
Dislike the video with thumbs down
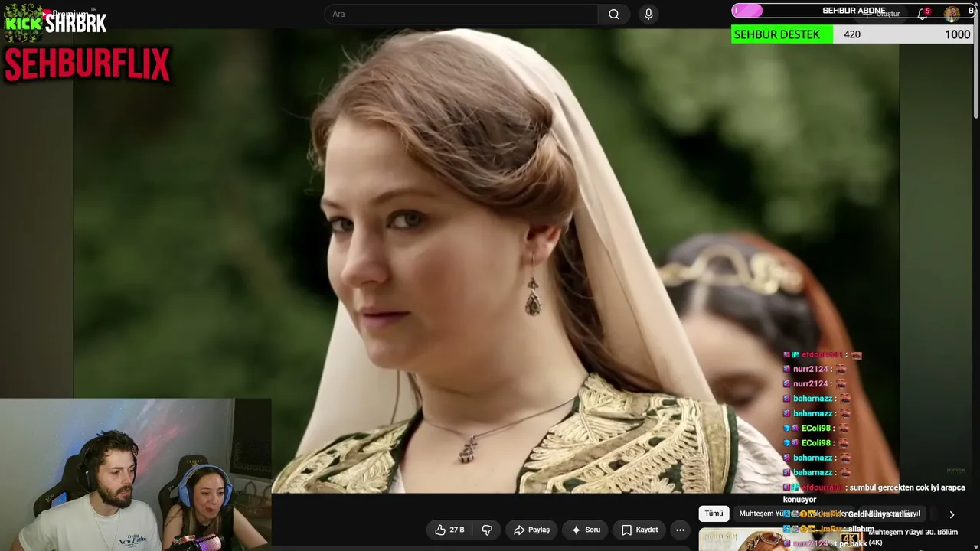pyautogui.click(x=487, y=530)
